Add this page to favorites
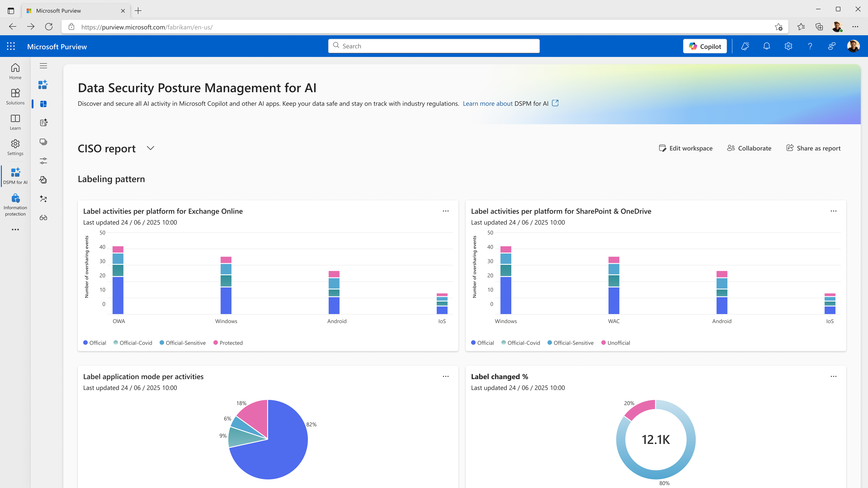Image resolution: width=868 pixels, height=488 pixels. [x=778, y=27]
